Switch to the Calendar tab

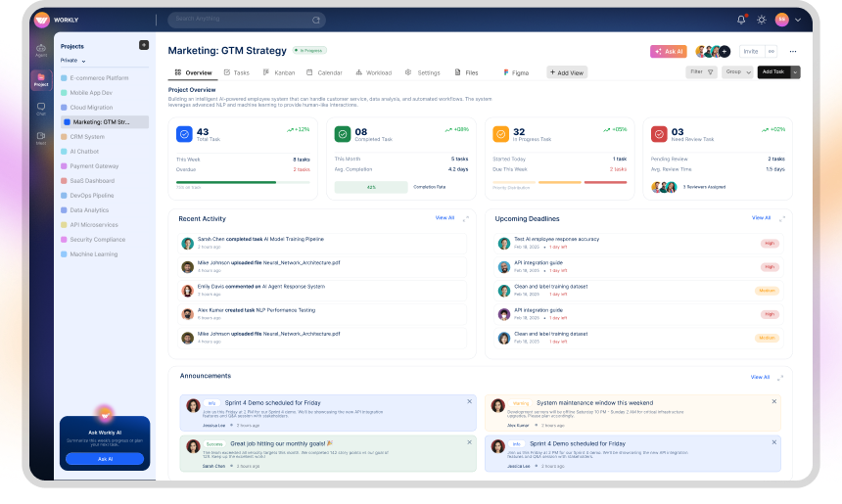325,72
